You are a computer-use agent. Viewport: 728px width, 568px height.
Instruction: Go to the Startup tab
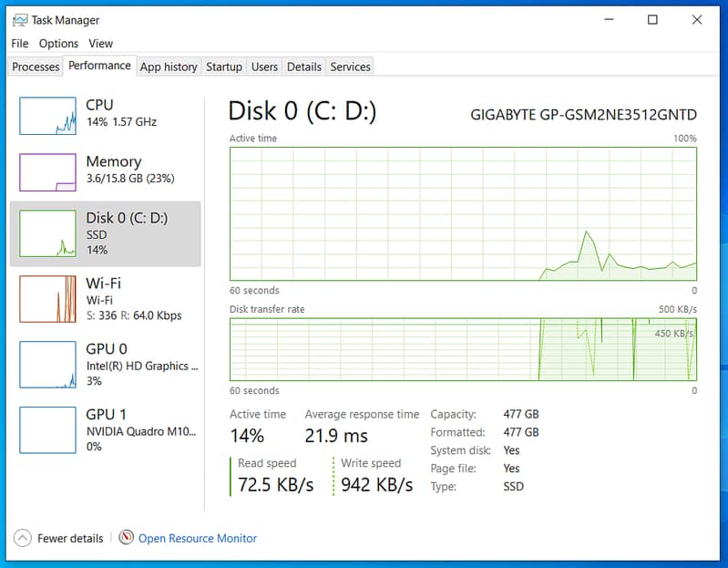point(224,67)
